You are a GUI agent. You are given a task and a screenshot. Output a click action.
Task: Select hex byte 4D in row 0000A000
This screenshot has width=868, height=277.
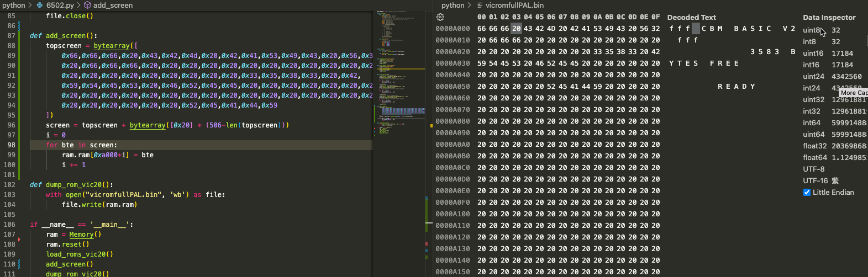[x=551, y=29]
